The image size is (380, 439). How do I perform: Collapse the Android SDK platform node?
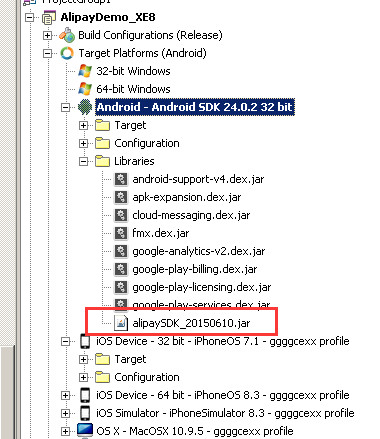(65, 107)
